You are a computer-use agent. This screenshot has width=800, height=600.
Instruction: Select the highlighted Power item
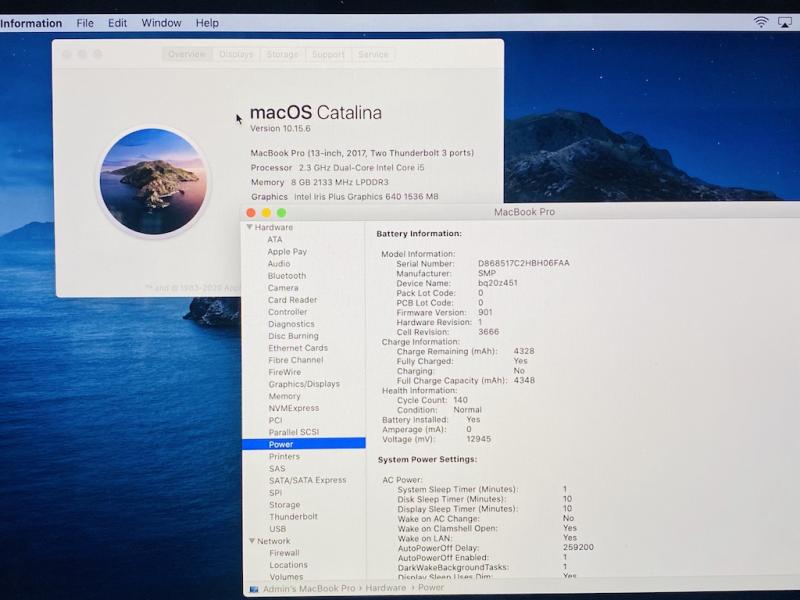tap(304, 444)
